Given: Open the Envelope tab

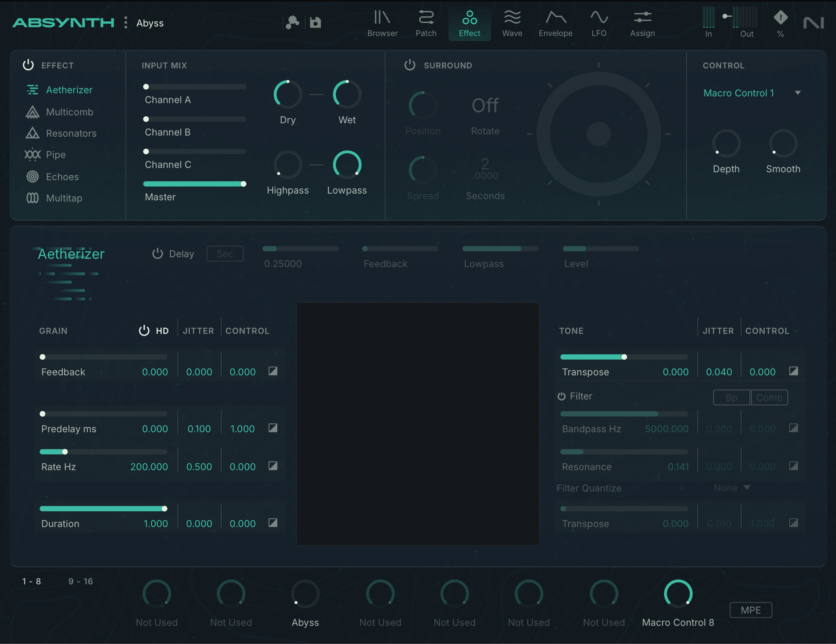Looking at the screenshot, I should [x=555, y=24].
